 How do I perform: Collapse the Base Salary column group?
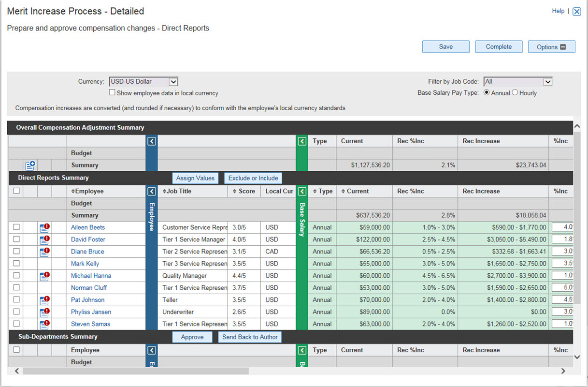(302, 191)
